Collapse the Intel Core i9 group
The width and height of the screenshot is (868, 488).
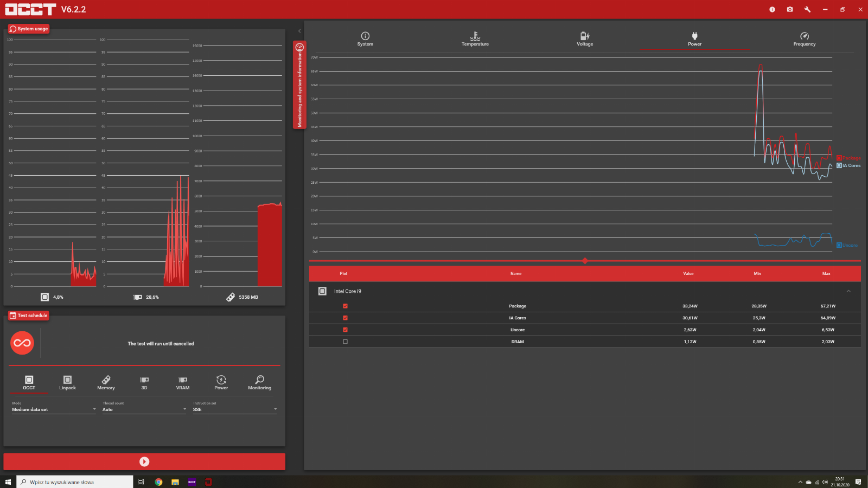[x=848, y=291]
